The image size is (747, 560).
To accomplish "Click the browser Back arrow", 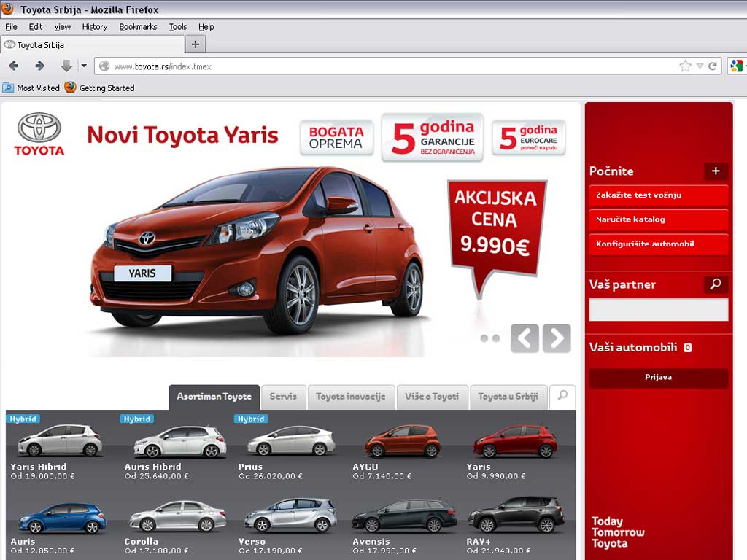I will click(x=13, y=66).
